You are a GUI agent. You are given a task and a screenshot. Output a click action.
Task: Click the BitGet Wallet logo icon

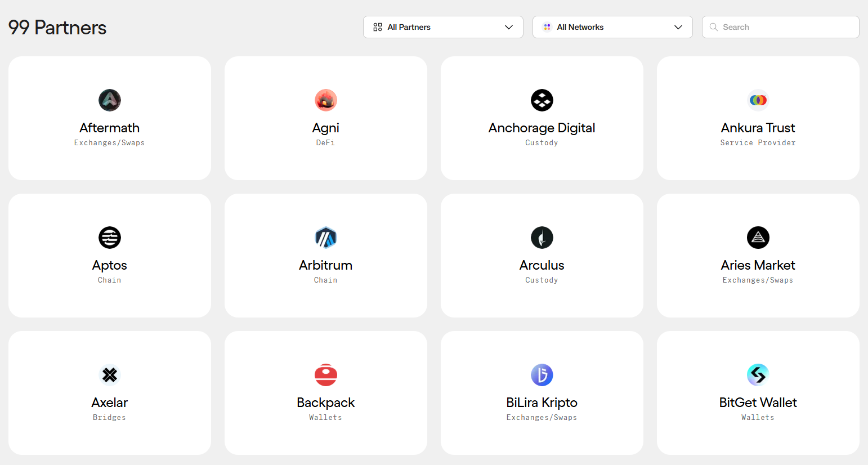(758, 375)
